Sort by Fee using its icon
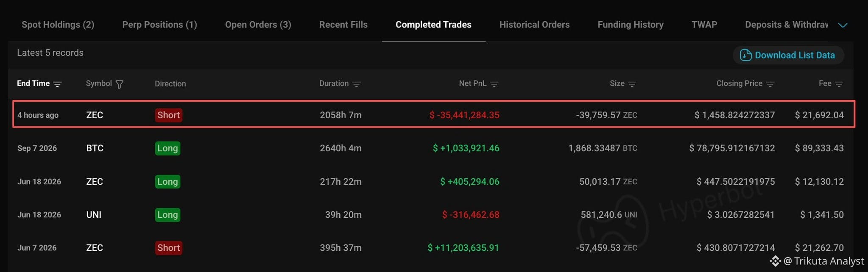This screenshot has height=272, width=868. point(839,84)
